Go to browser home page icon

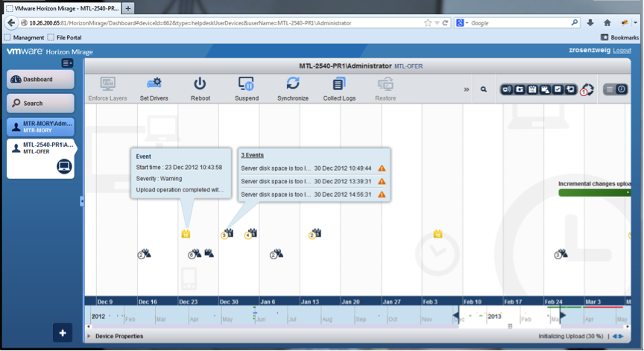click(x=607, y=23)
